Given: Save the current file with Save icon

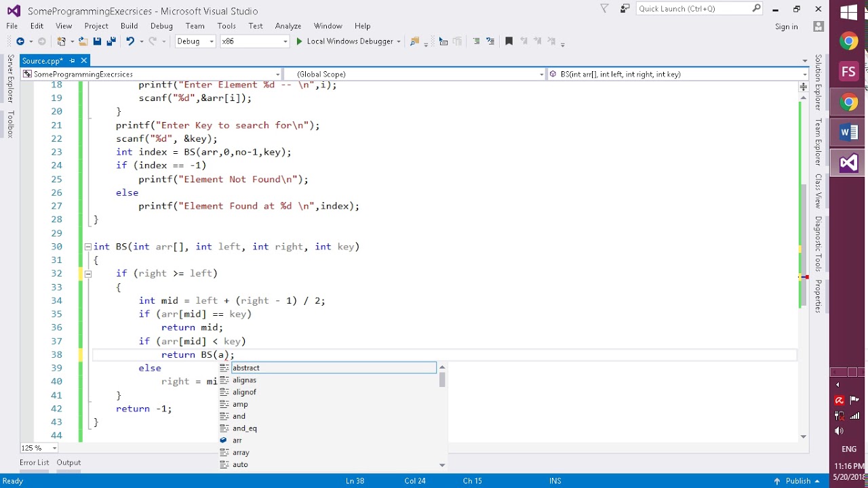Looking at the screenshot, I should point(97,41).
